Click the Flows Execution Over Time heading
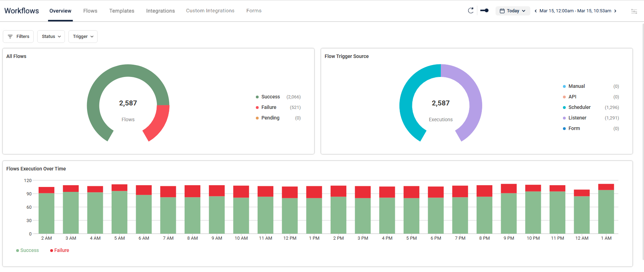644x272 pixels. click(36, 169)
